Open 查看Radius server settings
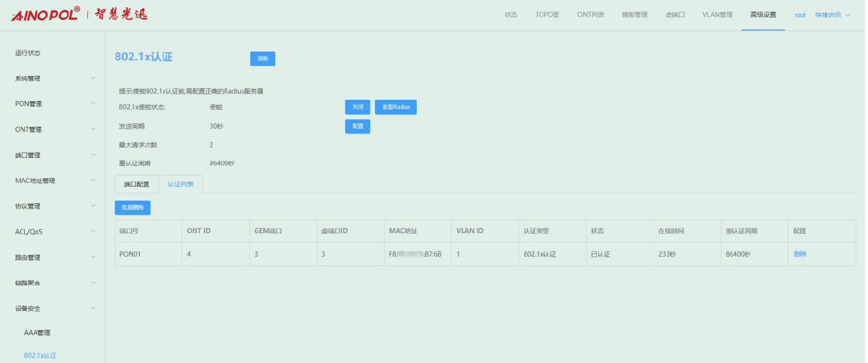 coord(396,107)
